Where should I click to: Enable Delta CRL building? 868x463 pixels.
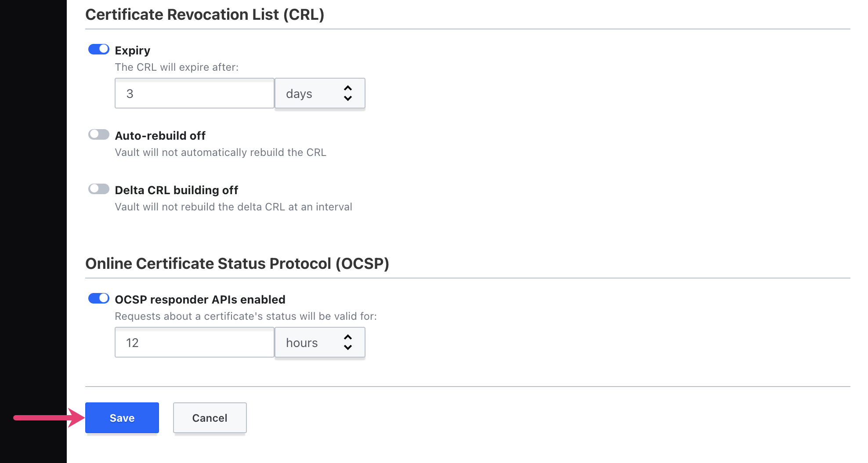(98, 189)
